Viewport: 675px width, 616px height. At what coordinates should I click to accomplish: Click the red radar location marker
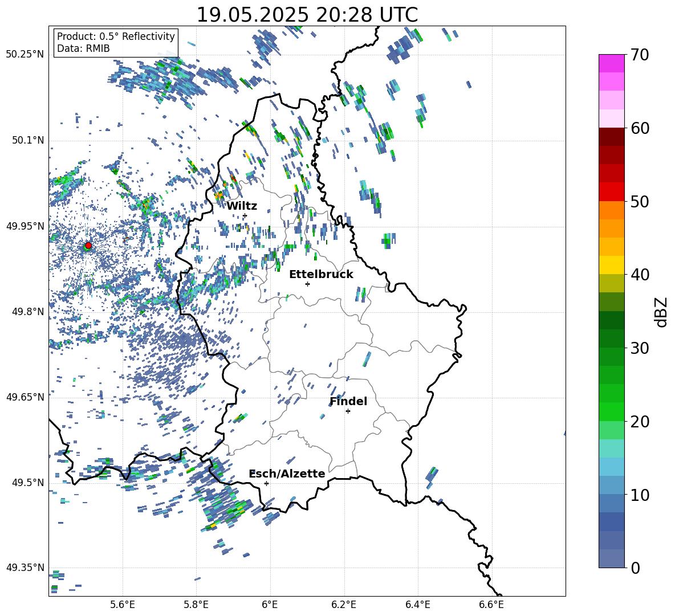pos(88,246)
